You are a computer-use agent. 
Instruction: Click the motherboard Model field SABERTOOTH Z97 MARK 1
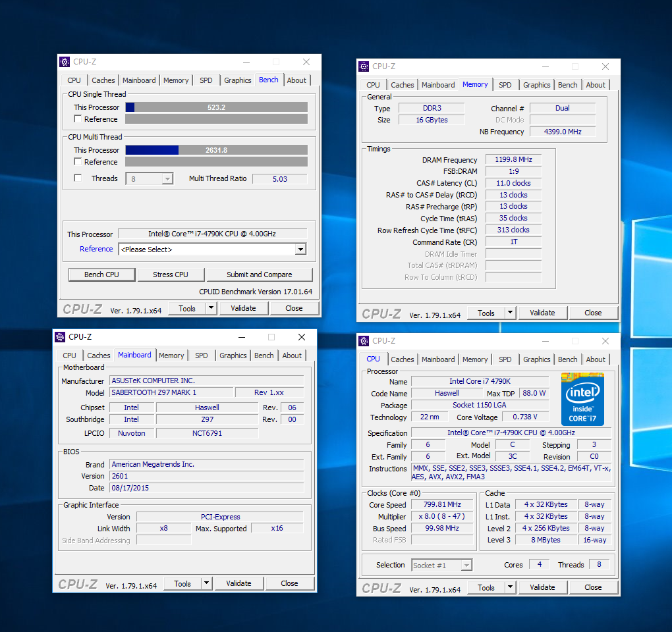[172, 392]
